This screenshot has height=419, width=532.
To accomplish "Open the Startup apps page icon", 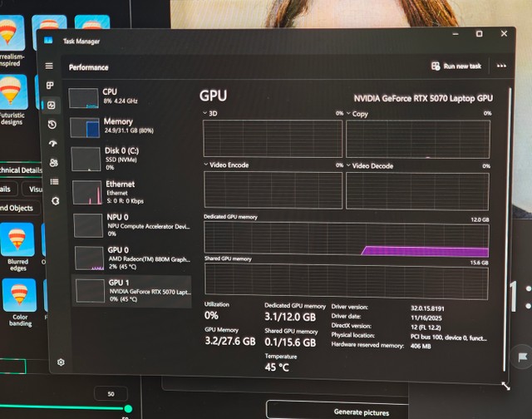I will tap(52, 144).
